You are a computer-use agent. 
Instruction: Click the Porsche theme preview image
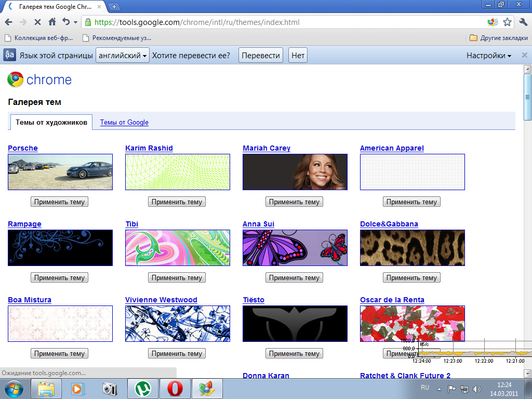tap(60, 172)
